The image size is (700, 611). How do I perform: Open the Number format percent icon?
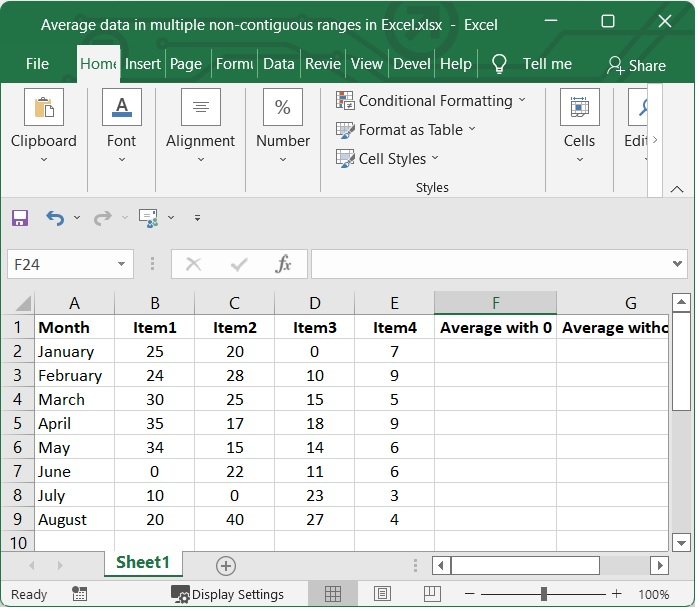coord(283,107)
